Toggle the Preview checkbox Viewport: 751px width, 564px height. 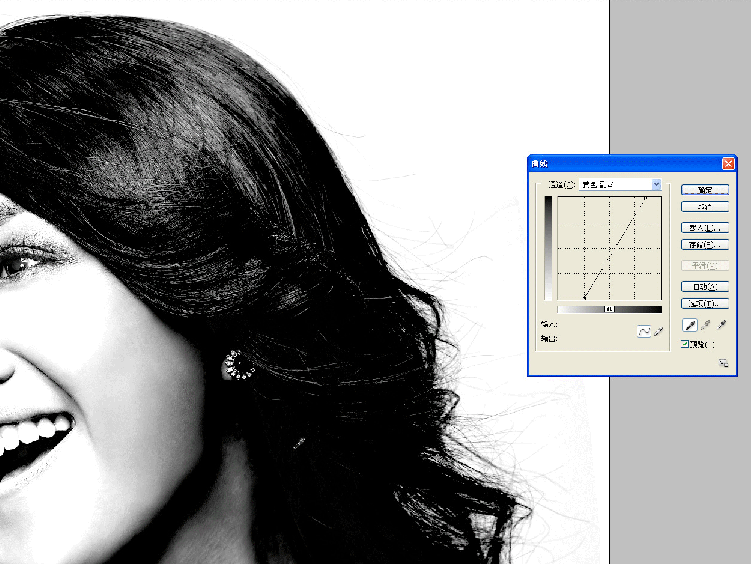(685, 343)
